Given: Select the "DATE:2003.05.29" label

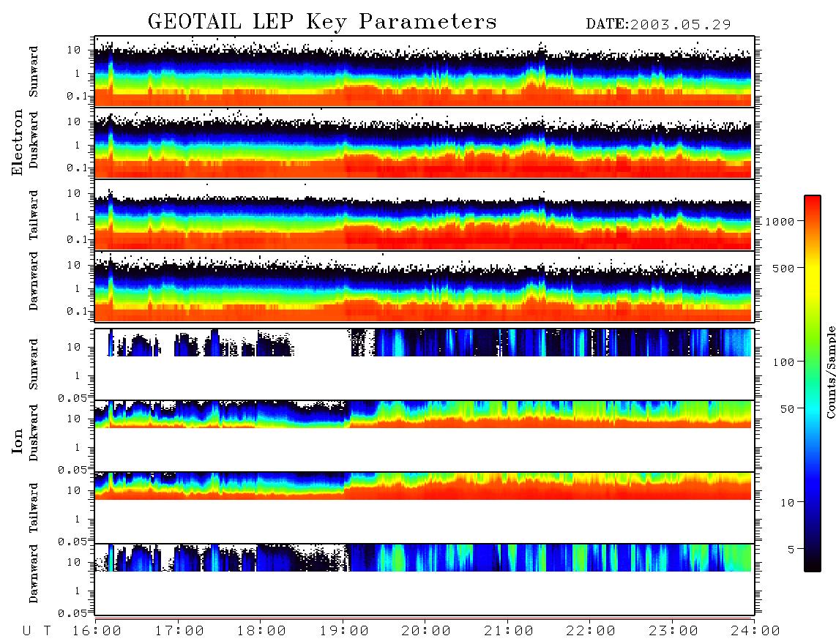Looking at the screenshot, I should [x=658, y=24].
